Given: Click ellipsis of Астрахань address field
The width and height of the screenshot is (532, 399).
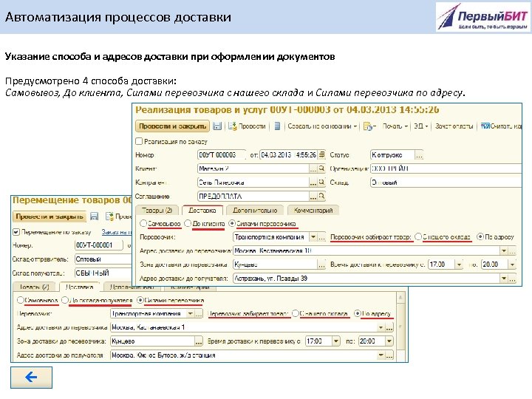Looking at the screenshot, I should [x=512, y=279].
